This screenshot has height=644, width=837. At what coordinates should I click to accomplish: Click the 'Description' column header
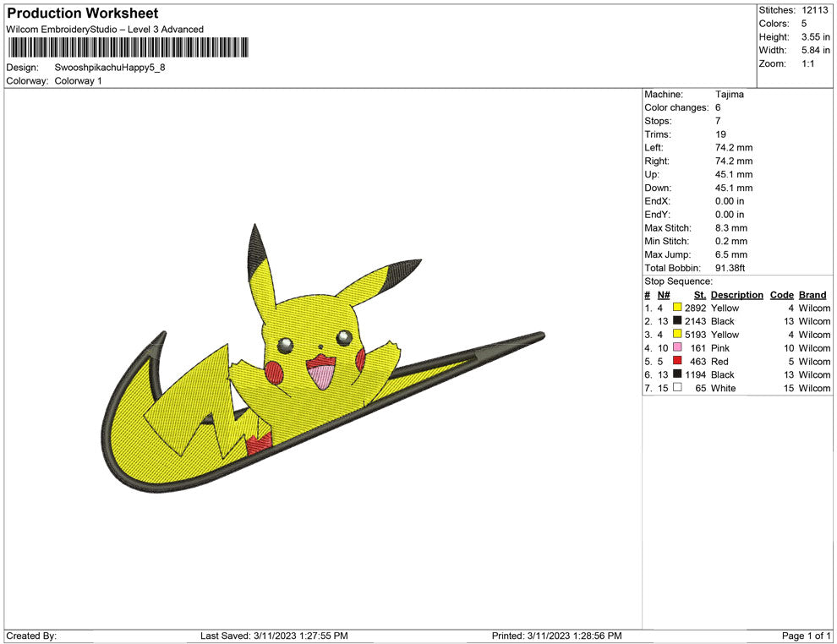pos(737,294)
